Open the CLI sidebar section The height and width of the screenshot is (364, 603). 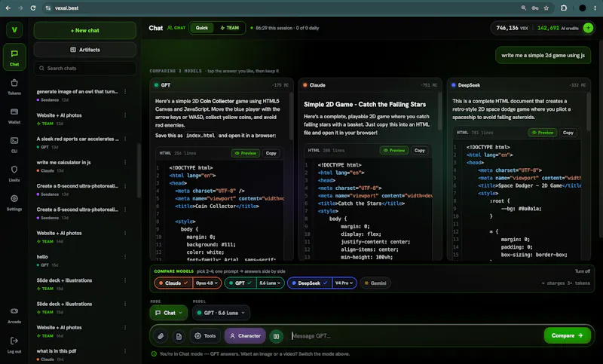(14, 145)
